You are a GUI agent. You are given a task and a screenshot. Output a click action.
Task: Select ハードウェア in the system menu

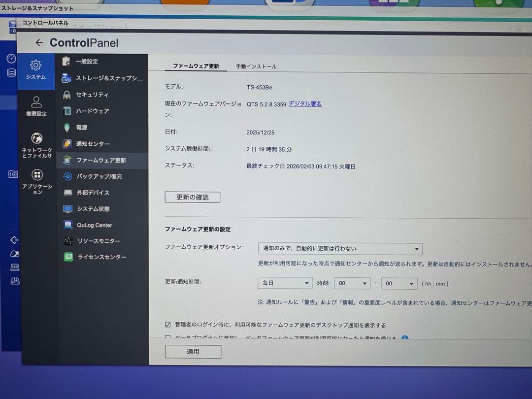pos(93,111)
